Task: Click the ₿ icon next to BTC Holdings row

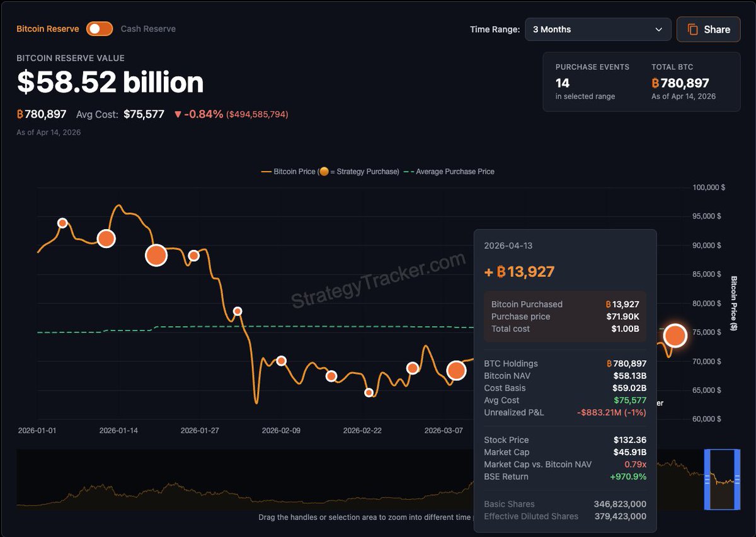Action: [x=609, y=363]
